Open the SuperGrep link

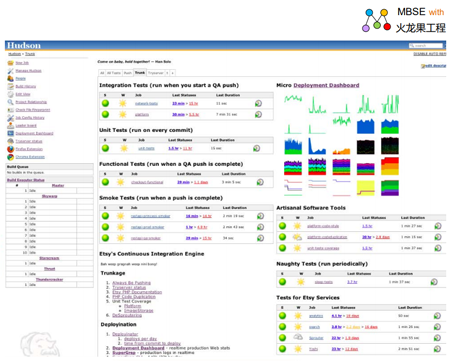coord(124,353)
